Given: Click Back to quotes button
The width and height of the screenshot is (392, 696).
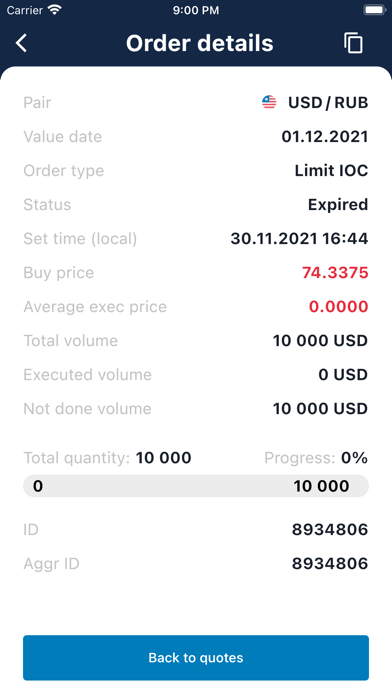Looking at the screenshot, I should [x=196, y=657].
